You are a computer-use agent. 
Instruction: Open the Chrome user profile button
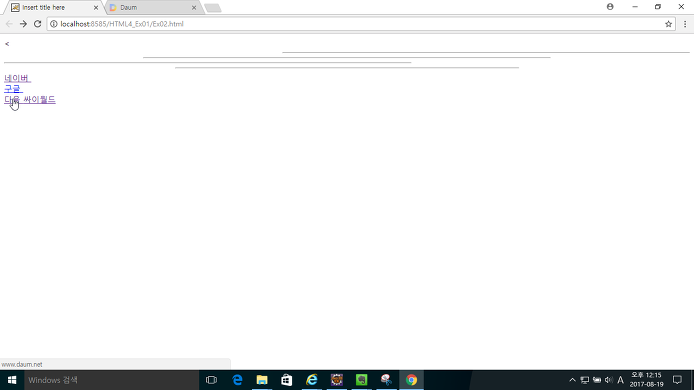pyautogui.click(x=610, y=7)
